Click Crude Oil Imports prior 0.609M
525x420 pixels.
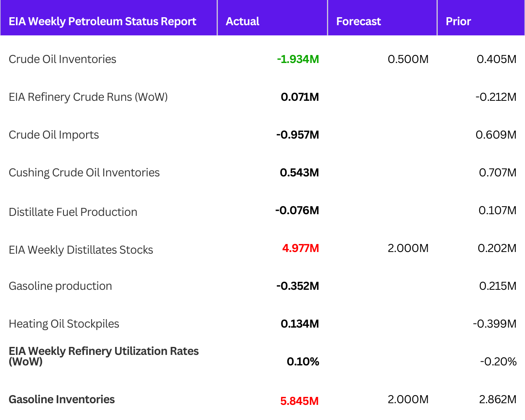point(496,135)
